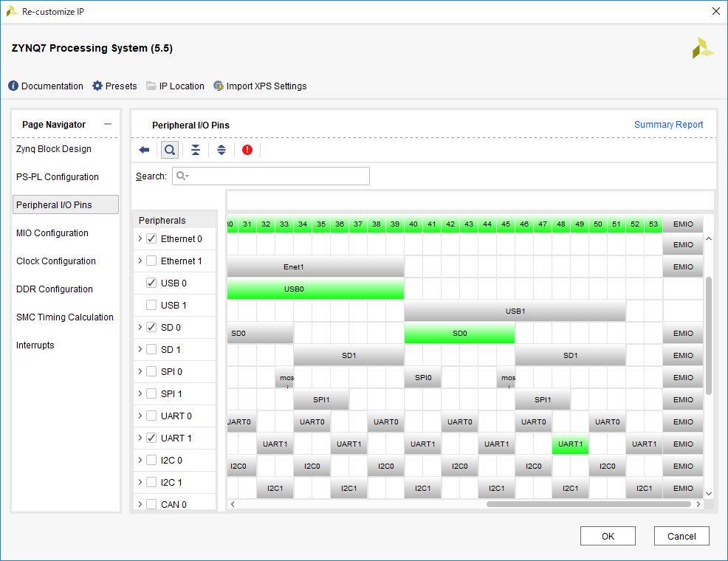
Task: Expand the SD 1 tree row
Action: tap(140, 349)
